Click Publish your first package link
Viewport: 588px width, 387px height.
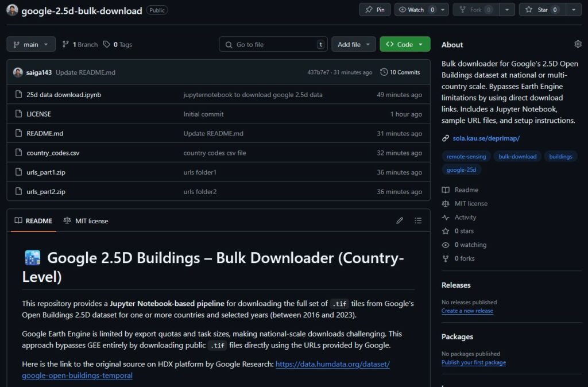tap(474, 362)
